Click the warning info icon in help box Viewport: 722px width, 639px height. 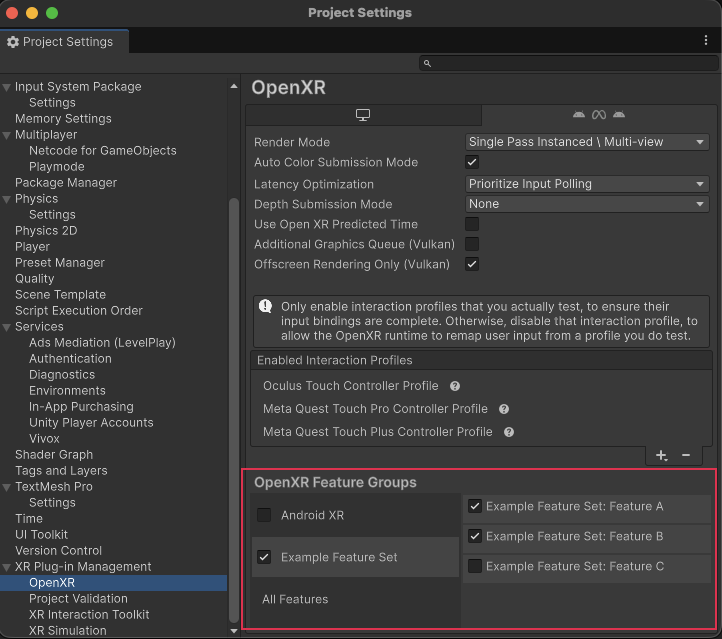point(265,306)
